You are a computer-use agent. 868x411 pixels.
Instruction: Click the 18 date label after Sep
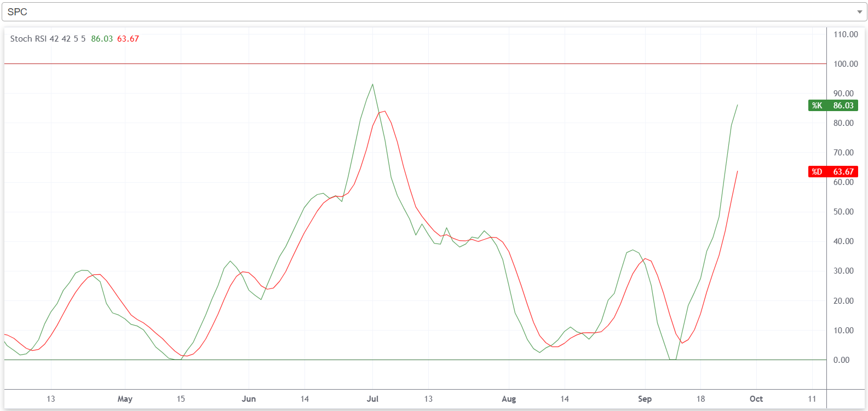click(x=700, y=399)
